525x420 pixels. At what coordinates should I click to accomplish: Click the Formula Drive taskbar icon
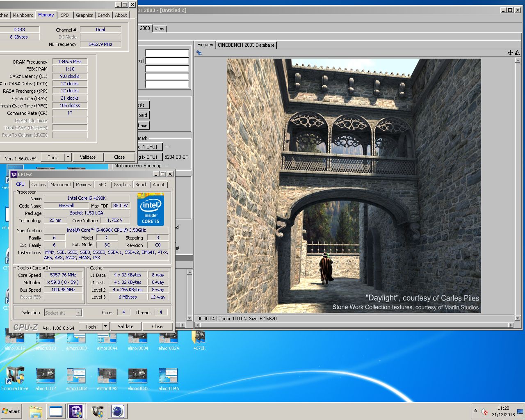[97, 411]
